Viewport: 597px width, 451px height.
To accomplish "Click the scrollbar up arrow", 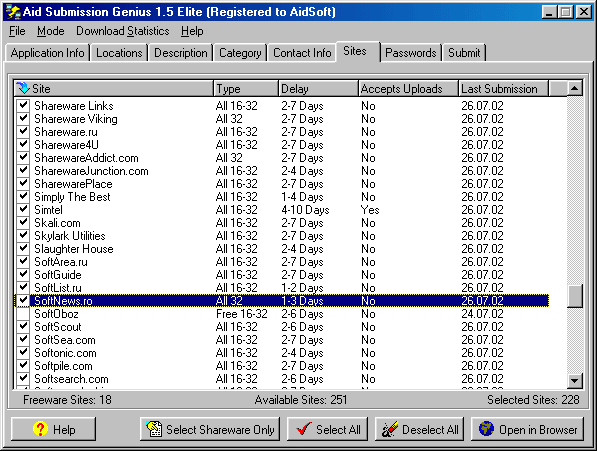I will pos(575,88).
